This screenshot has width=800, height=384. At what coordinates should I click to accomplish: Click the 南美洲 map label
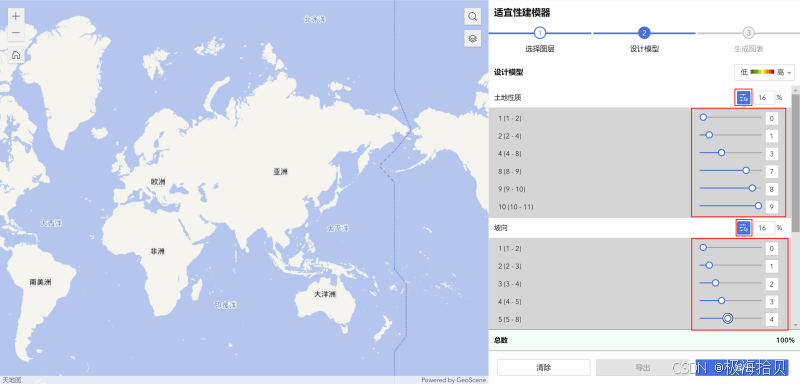click(40, 282)
